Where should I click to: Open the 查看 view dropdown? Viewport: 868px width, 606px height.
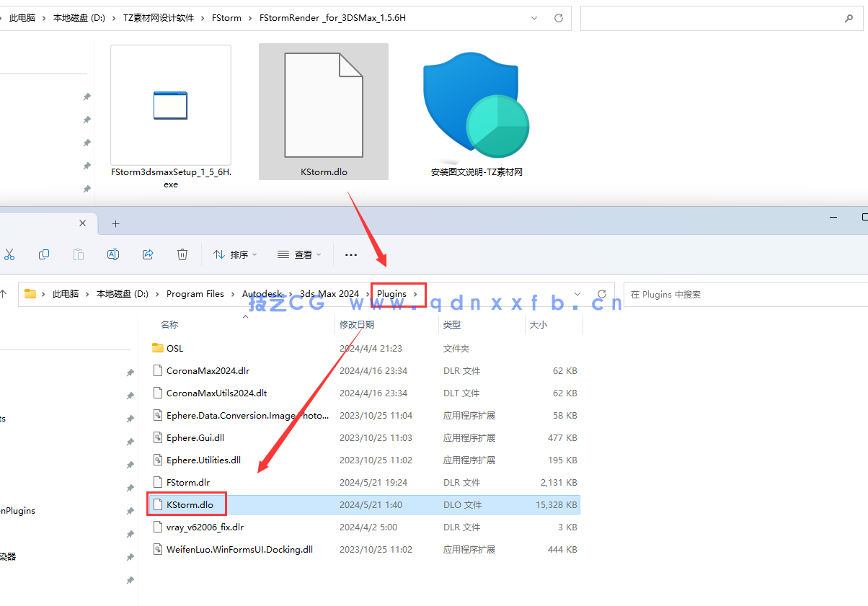coord(299,254)
